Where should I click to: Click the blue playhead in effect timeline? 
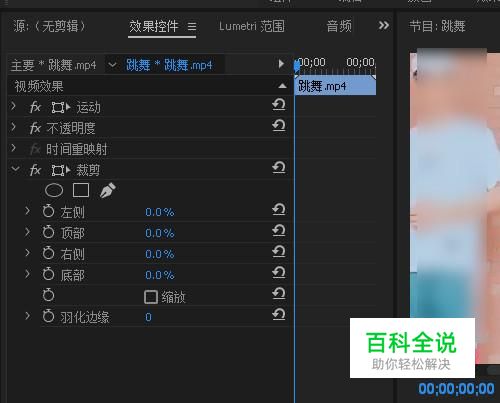coord(296,66)
